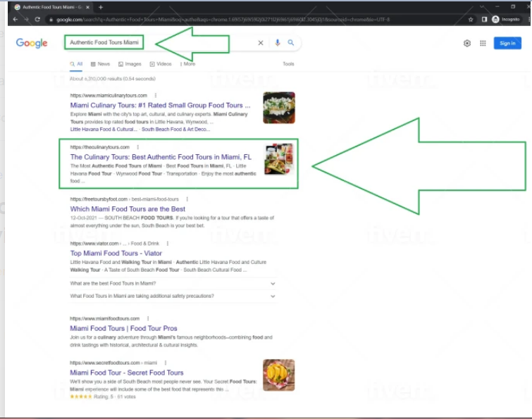Open the browser side panel icon
Viewport: 532px width, 419px height.
coord(484,19)
